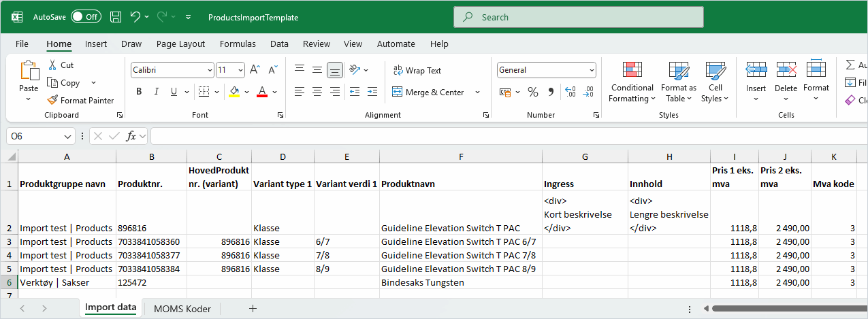Click the Copy button
This screenshot has width=868, height=319.
click(63, 83)
